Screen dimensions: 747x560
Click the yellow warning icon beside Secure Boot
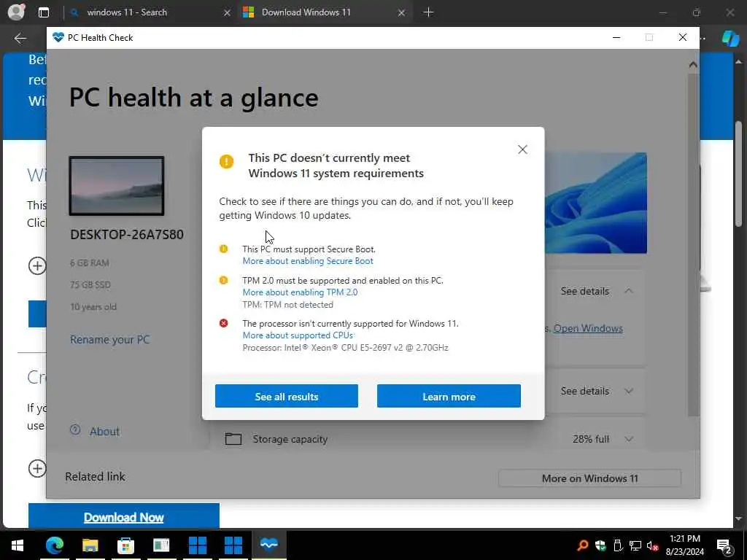(x=223, y=249)
